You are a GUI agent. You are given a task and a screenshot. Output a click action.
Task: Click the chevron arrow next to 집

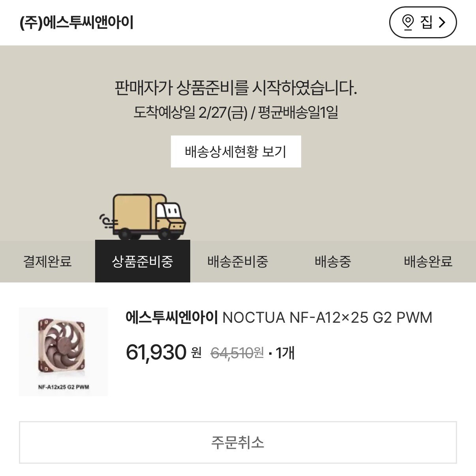point(442,22)
